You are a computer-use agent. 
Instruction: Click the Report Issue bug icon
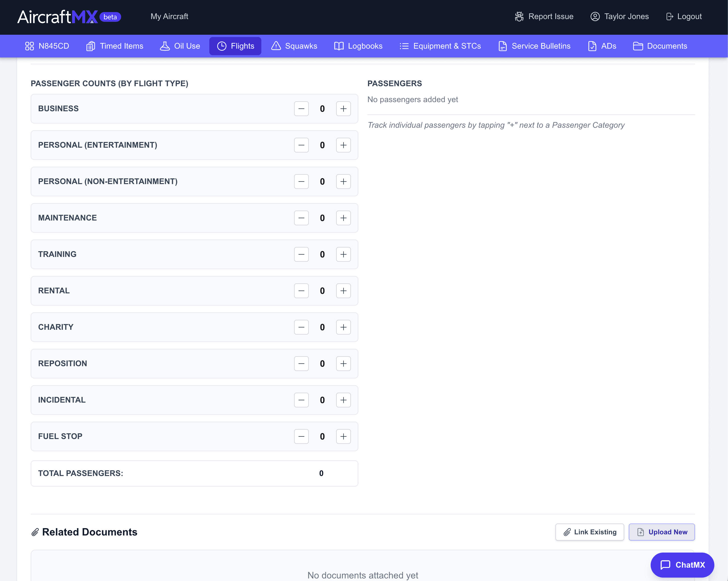[x=519, y=16]
